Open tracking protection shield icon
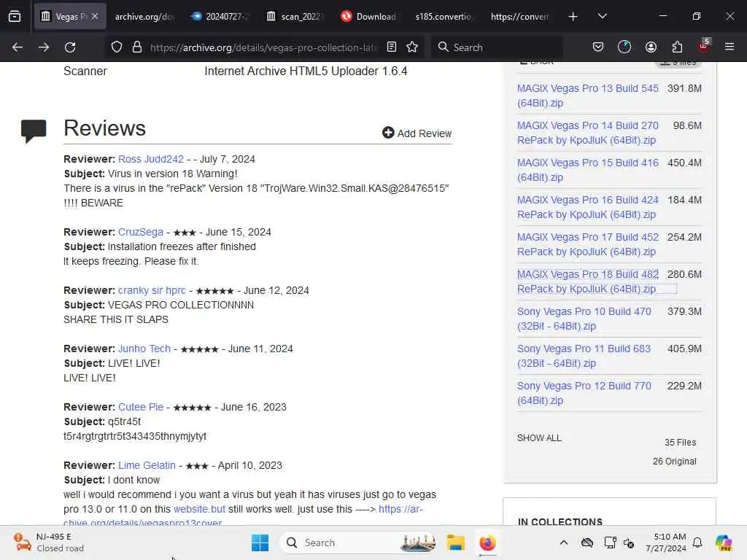This screenshot has width=747, height=560. [117, 47]
